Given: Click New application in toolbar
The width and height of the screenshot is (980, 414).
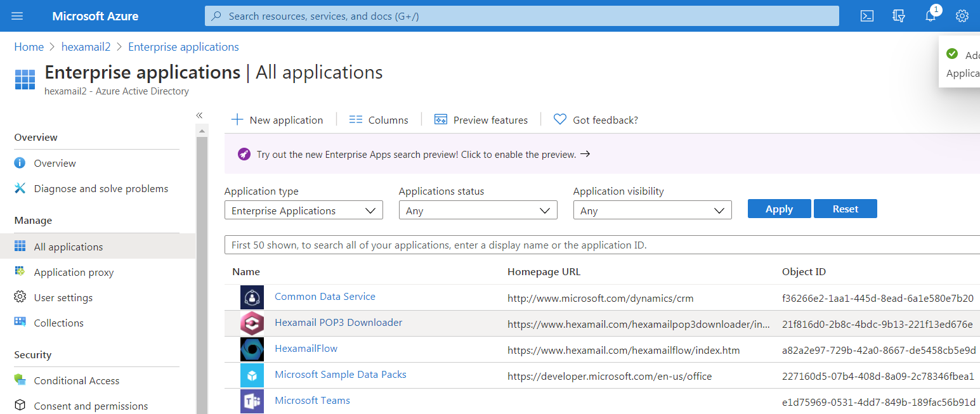Looking at the screenshot, I should (x=277, y=120).
